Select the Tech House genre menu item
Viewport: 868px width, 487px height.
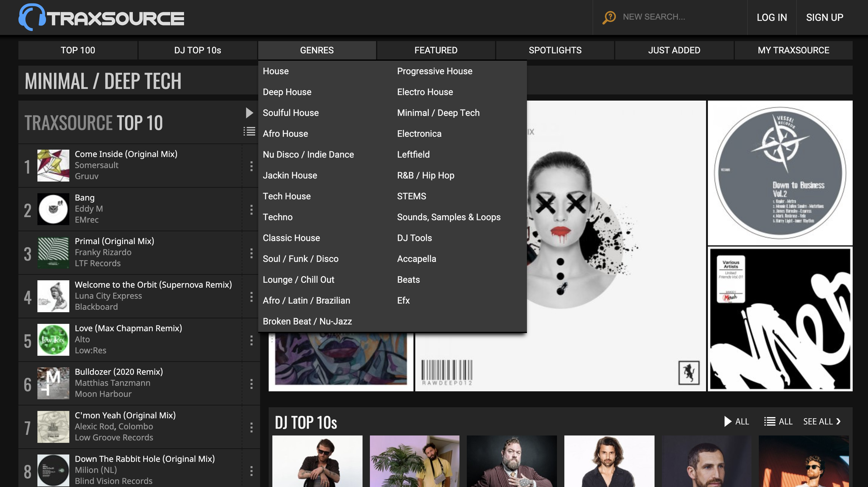pyautogui.click(x=287, y=196)
